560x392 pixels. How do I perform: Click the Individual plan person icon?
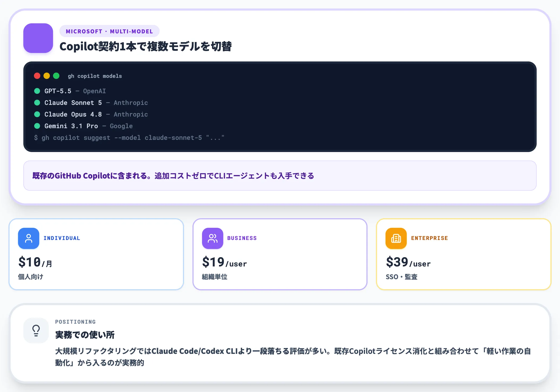coord(29,238)
